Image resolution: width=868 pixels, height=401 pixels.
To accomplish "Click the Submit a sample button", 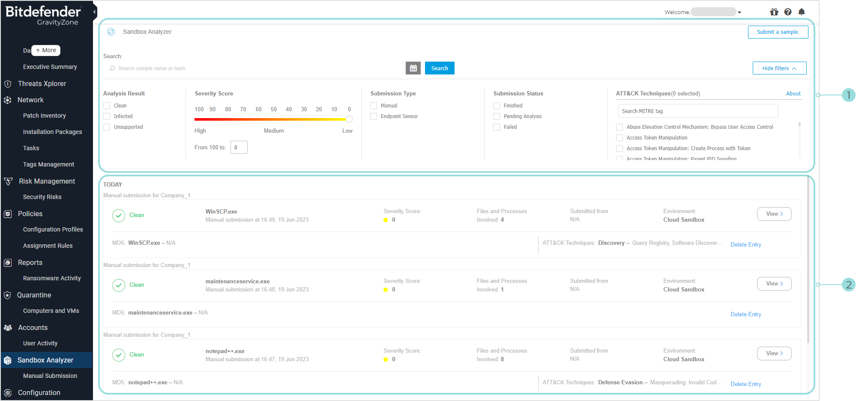I will click(778, 32).
